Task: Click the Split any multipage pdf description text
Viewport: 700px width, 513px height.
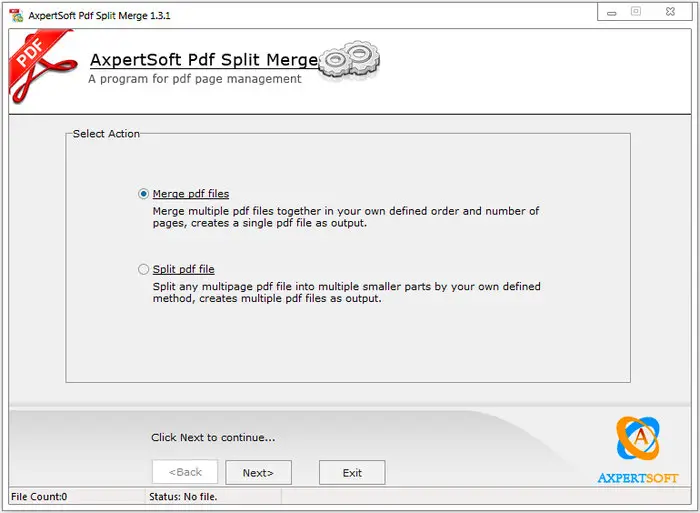Action: coord(346,292)
